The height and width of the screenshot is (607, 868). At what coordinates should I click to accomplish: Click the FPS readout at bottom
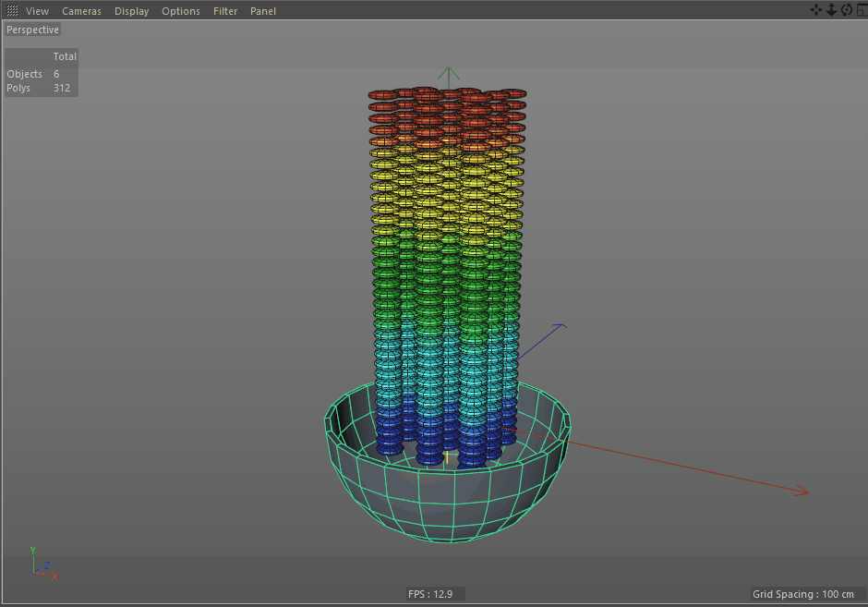pyautogui.click(x=431, y=593)
